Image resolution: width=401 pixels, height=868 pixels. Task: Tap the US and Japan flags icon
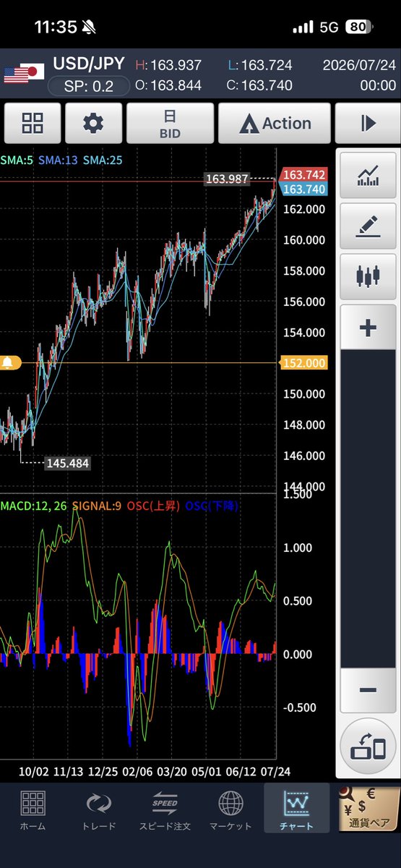(24, 73)
